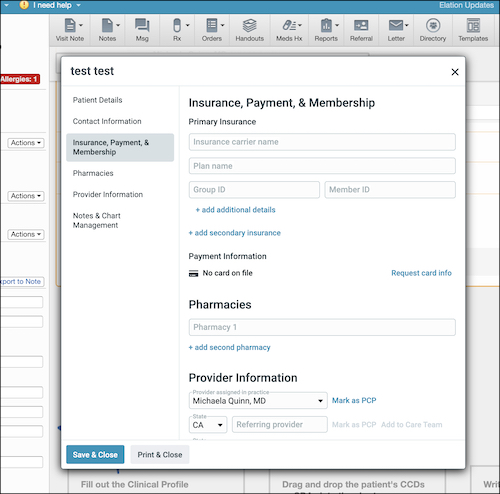The image size is (500, 494).
Task: Go to Patient Details section
Action: pyautogui.click(x=98, y=100)
